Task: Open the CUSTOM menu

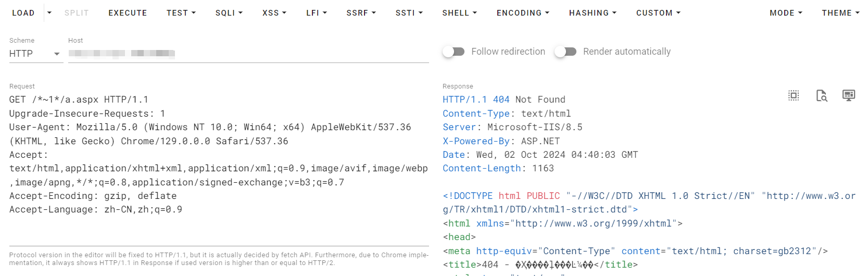Action: (x=658, y=12)
